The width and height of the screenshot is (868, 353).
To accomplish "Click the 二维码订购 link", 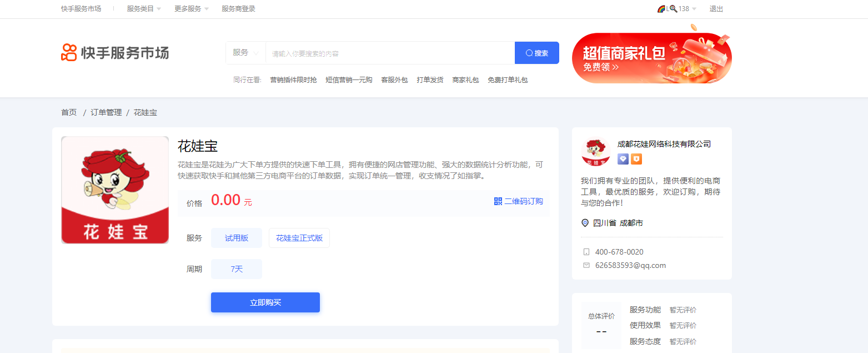I will 524,201.
